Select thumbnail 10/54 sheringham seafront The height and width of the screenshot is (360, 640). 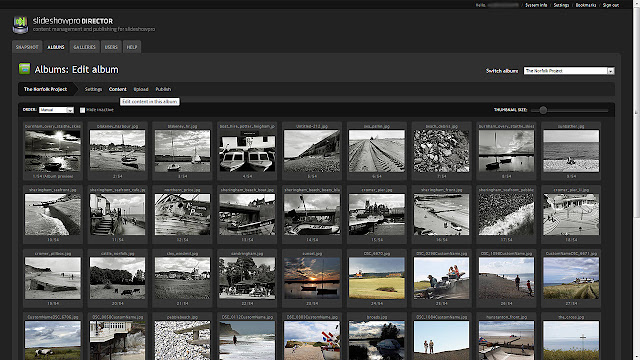pos(53,214)
